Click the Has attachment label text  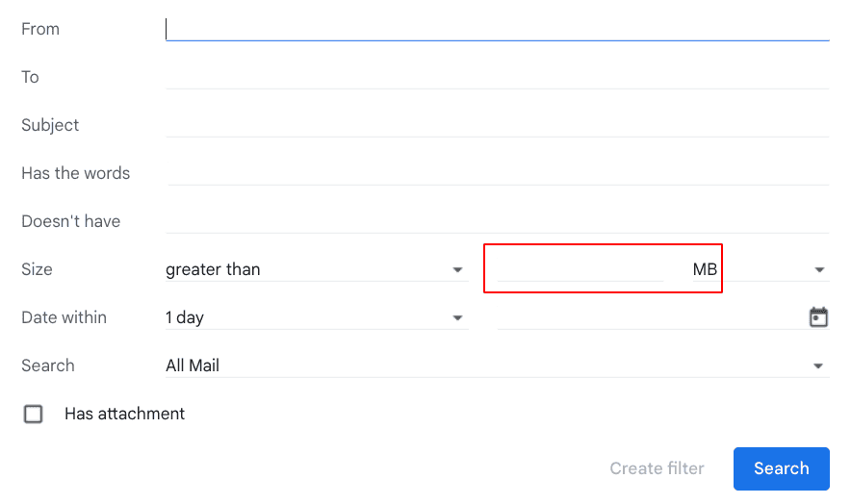(125, 414)
